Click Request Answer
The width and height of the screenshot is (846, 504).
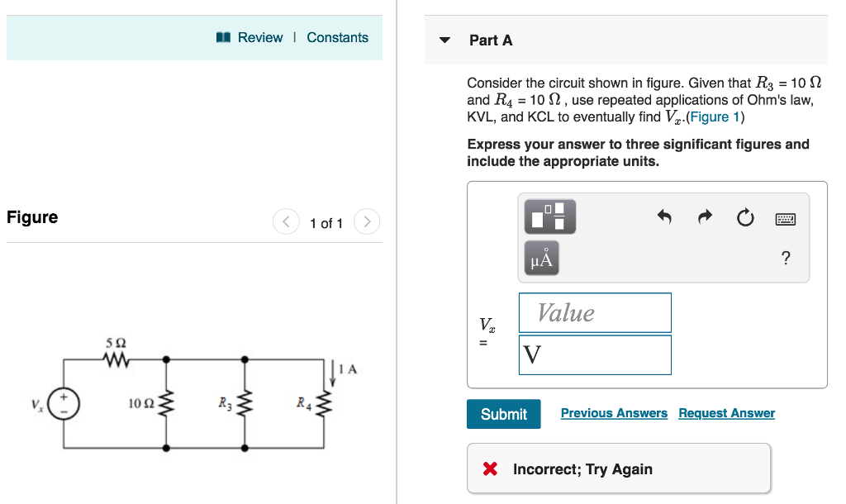tap(726, 413)
